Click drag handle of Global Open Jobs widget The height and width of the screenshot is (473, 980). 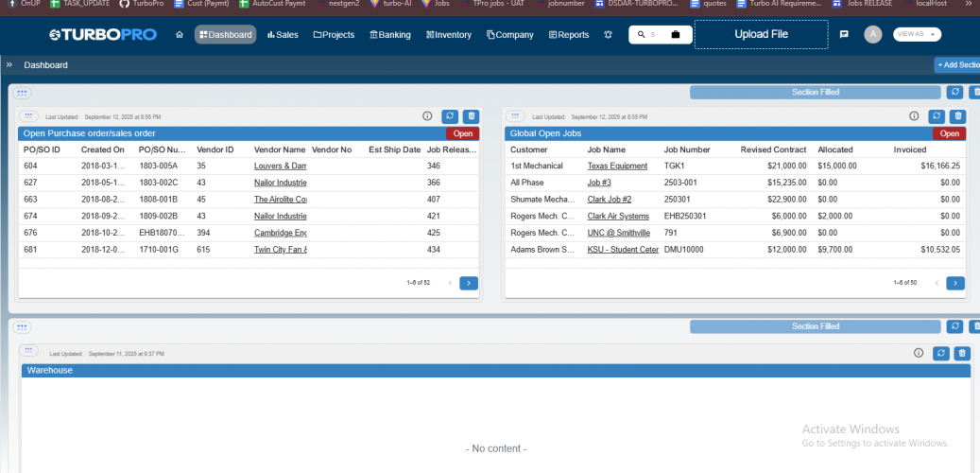click(x=515, y=116)
